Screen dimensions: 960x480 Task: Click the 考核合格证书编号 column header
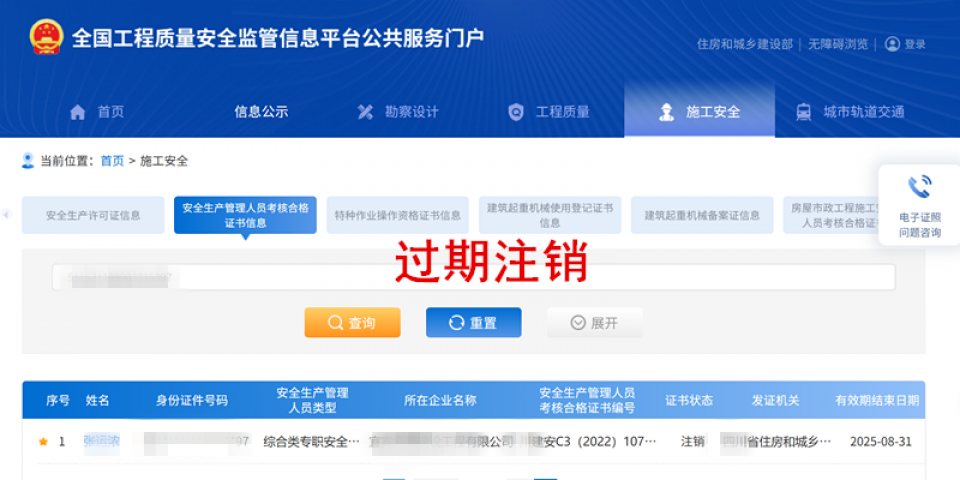(587, 400)
